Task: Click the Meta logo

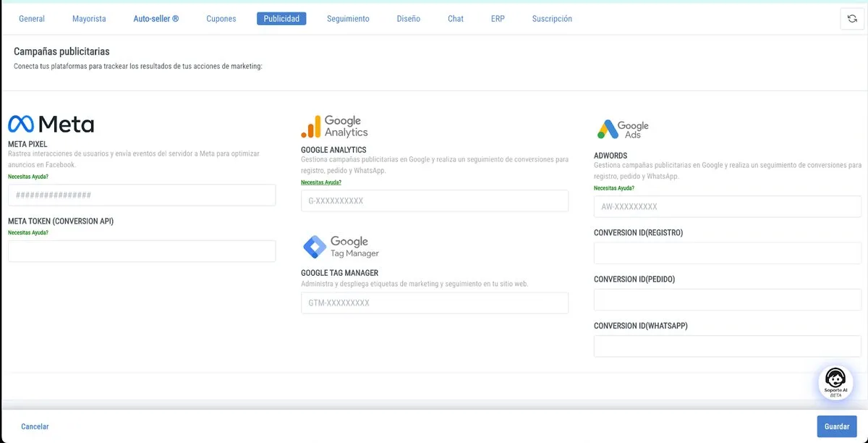Action: [51, 123]
